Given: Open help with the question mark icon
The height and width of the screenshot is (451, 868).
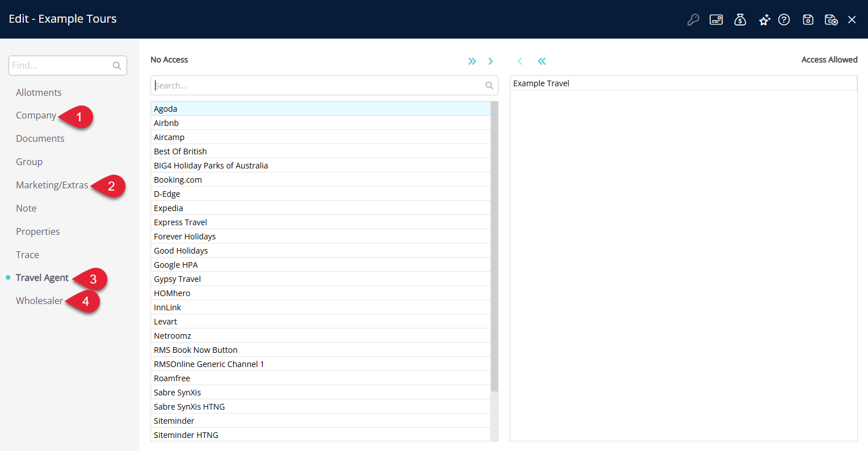Looking at the screenshot, I should [784, 20].
